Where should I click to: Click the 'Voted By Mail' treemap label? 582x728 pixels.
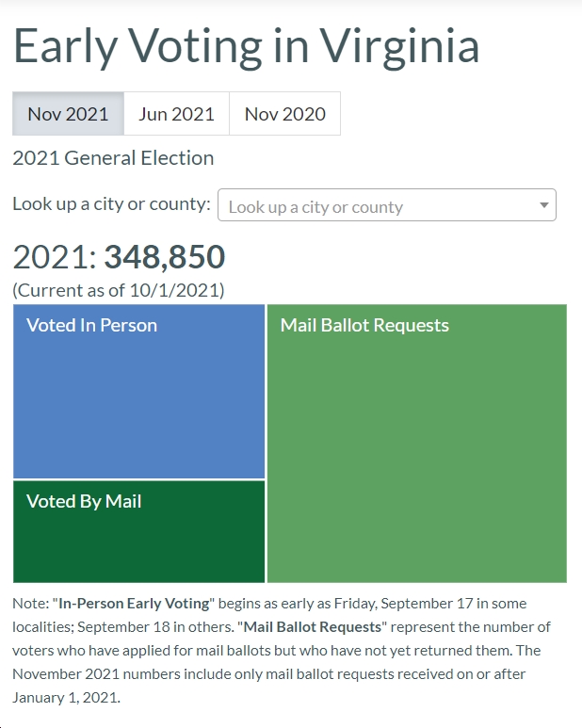(84, 501)
